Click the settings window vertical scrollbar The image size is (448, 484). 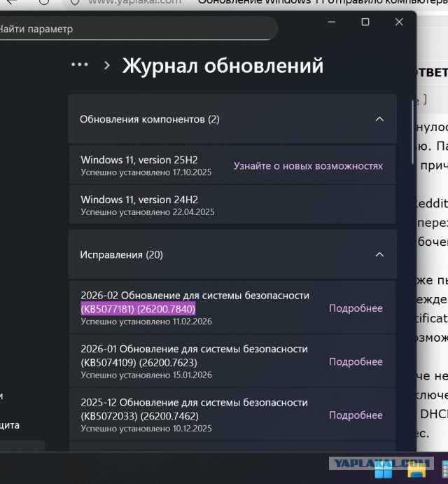click(413, 132)
